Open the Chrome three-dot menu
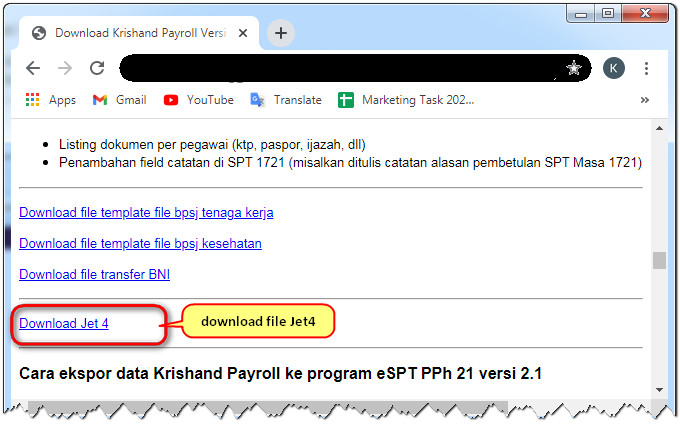Screen dimensions: 680x428 (x=646, y=68)
